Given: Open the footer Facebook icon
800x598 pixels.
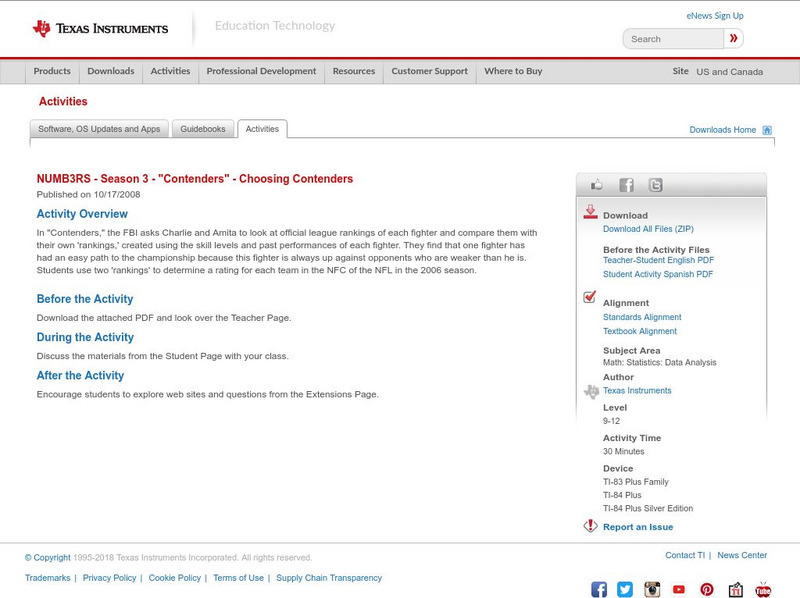Looking at the screenshot, I should [599, 589].
